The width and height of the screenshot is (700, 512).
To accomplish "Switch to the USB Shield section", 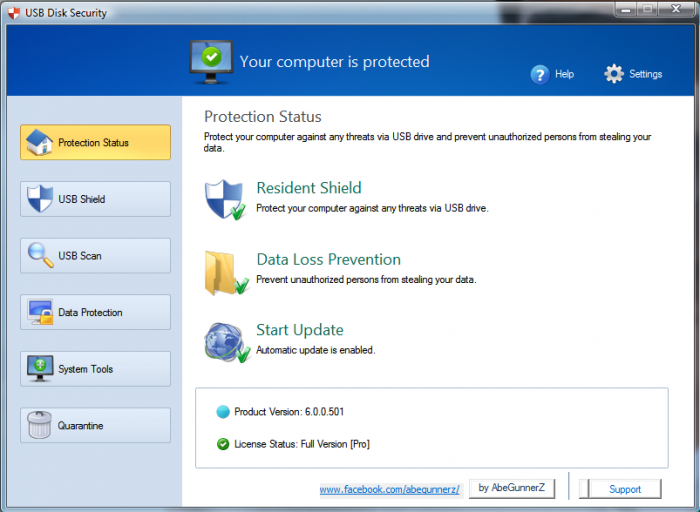I will tap(95, 199).
